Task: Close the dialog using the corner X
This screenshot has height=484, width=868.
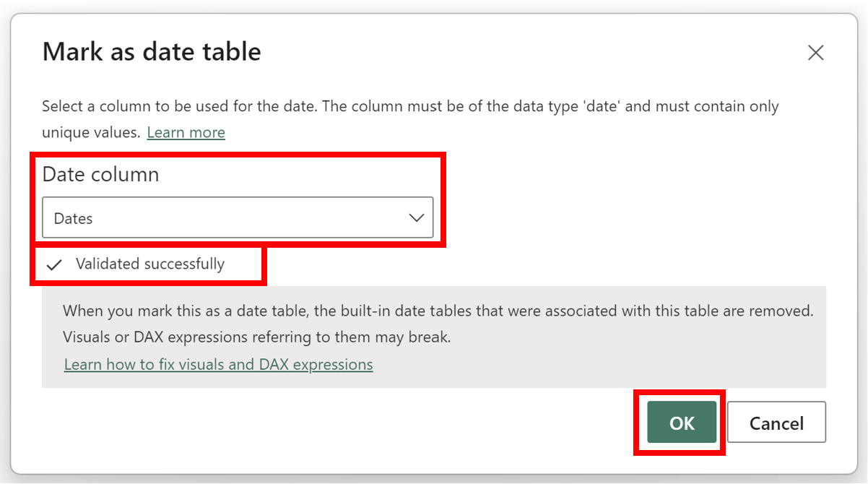Action: coord(815,52)
